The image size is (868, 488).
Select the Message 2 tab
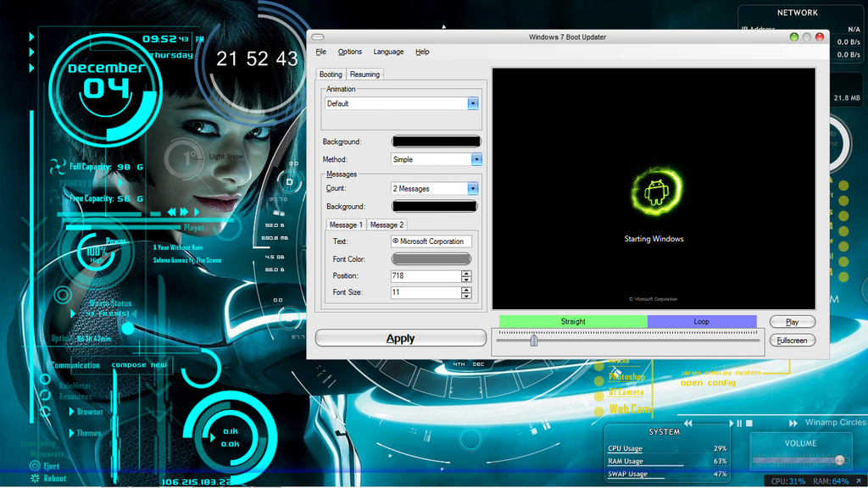click(387, 225)
